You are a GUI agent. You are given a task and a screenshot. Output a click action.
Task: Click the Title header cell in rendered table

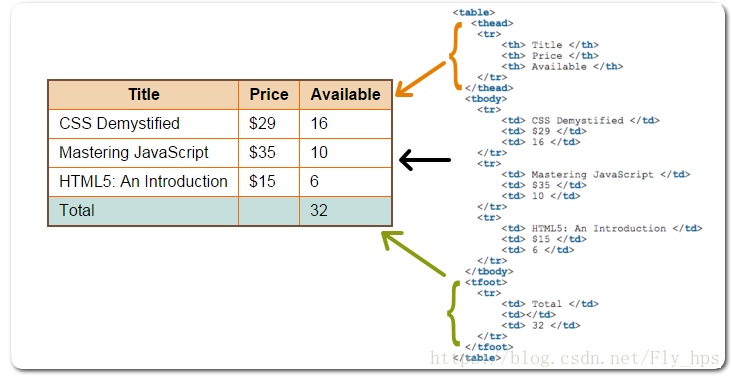144,95
